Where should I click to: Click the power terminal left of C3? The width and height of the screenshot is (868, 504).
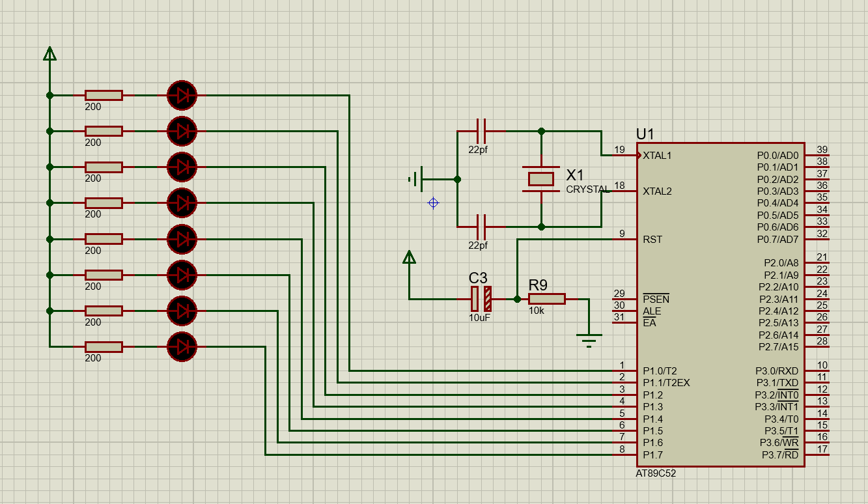(409, 257)
